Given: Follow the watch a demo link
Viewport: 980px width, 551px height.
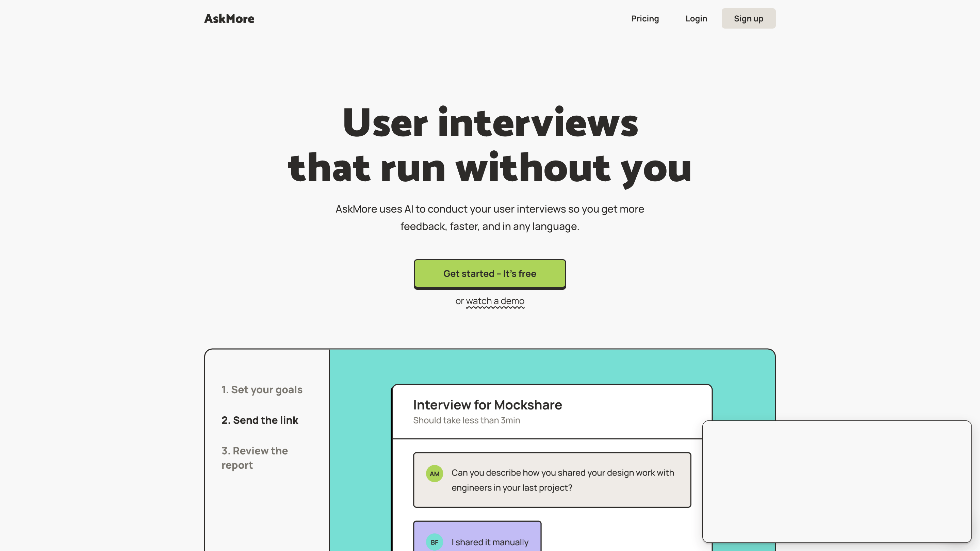Looking at the screenshot, I should tap(495, 301).
